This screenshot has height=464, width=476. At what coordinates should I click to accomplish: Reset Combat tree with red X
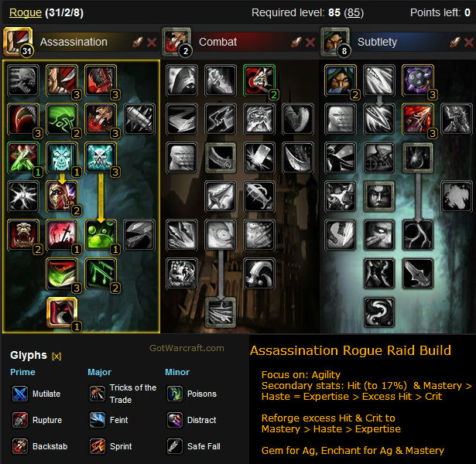[x=310, y=43]
